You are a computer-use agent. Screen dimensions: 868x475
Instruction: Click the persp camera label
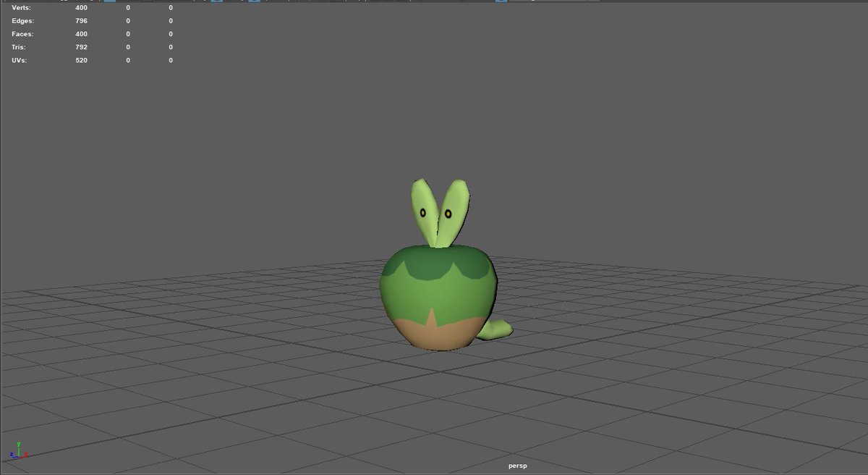point(517,466)
